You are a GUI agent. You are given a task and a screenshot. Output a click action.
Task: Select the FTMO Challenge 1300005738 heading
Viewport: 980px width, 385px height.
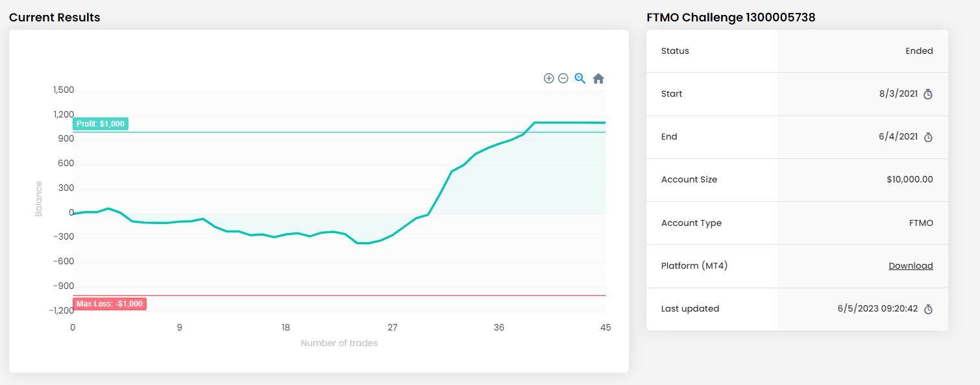click(x=731, y=18)
